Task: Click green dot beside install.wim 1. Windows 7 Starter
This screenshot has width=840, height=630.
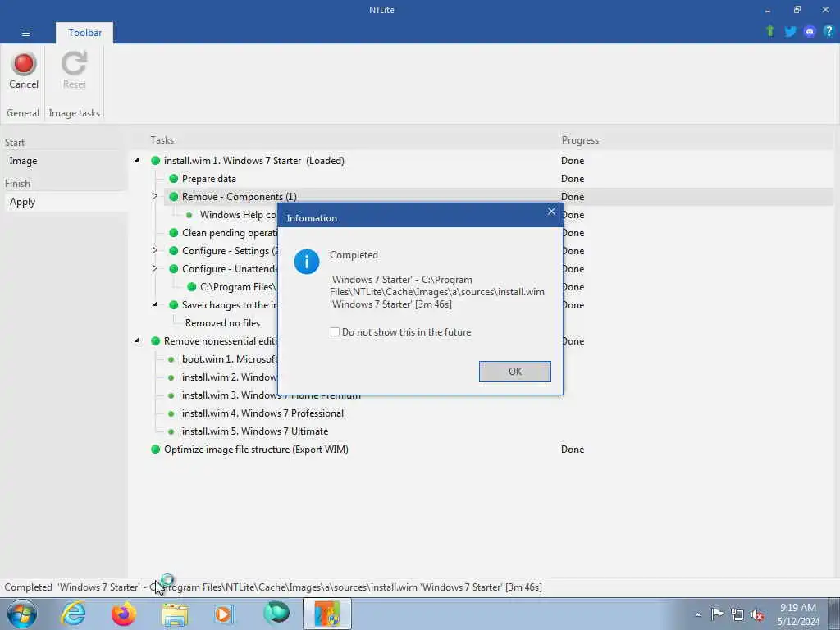Action: click(155, 160)
